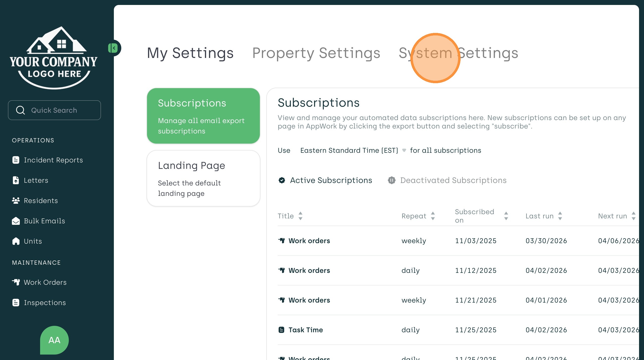Open the System Settings tab
The image size is (644, 360).
click(x=458, y=53)
